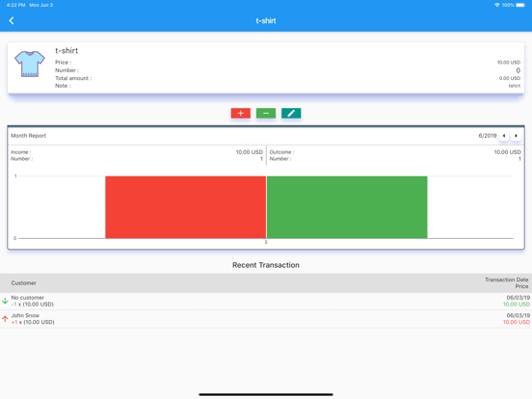Tap the home indicator bar
Image resolution: width=532 pixels, height=399 pixels.
coord(266,394)
